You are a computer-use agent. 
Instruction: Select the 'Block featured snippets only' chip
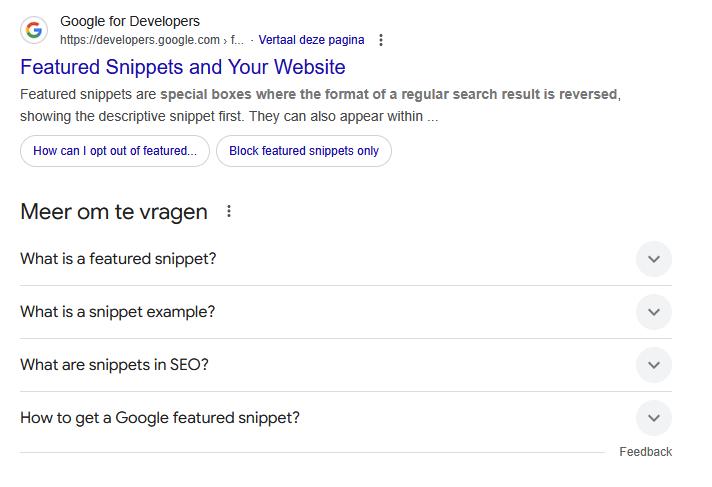click(304, 151)
